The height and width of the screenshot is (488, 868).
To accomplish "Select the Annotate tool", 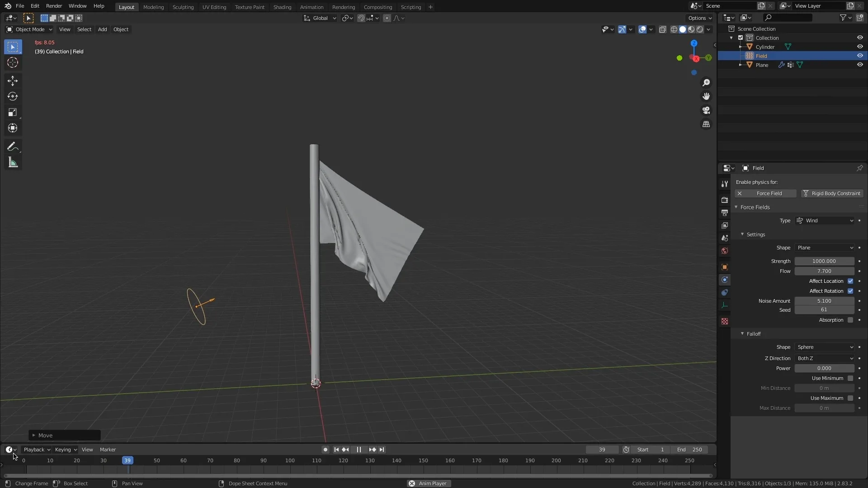I will [13, 146].
